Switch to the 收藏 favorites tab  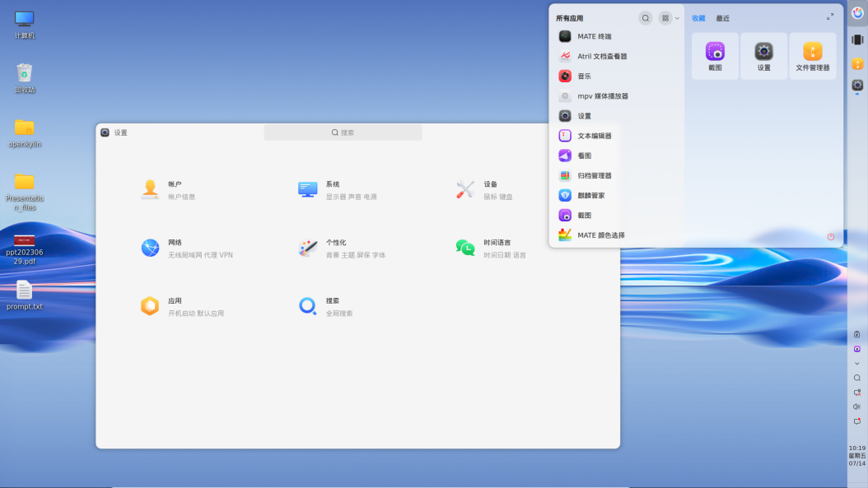point(698,18)
